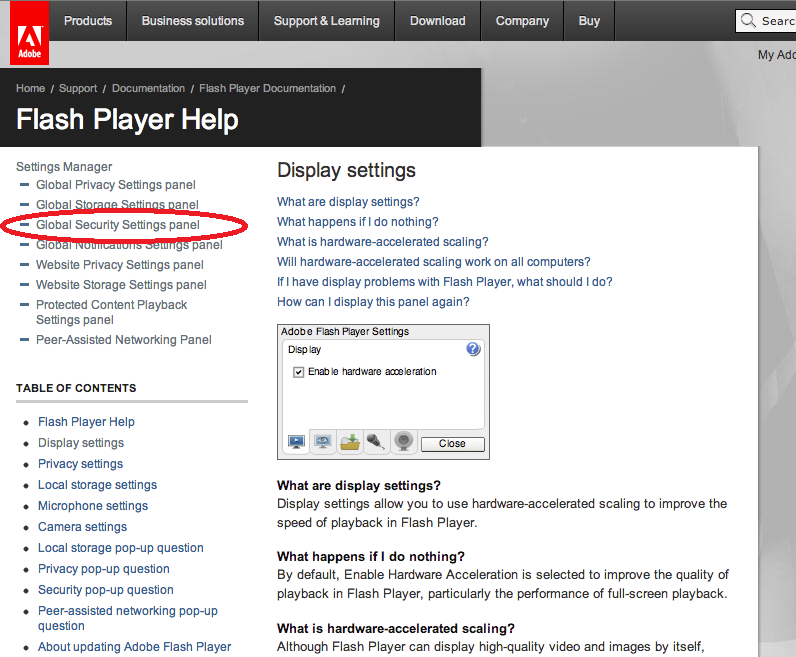Jump to 'How can I display this panel again?'
Screen dimensions: 796x657
tap(373, 302)
